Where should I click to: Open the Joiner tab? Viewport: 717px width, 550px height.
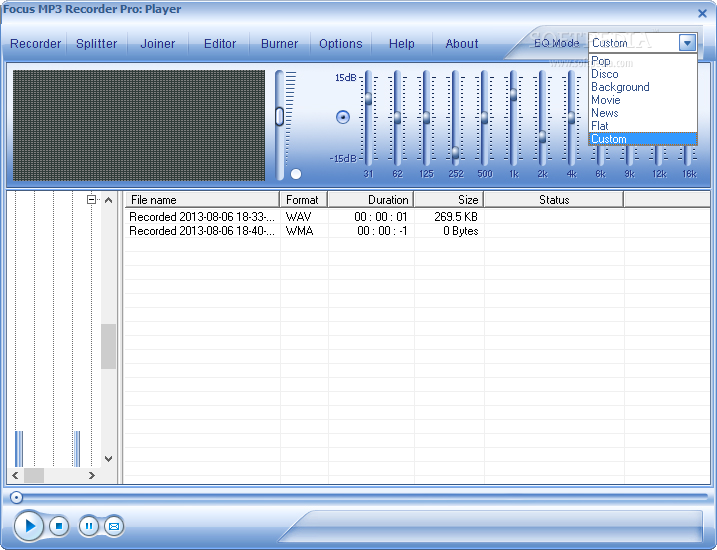pyautogui.click(x=158, y=44)
